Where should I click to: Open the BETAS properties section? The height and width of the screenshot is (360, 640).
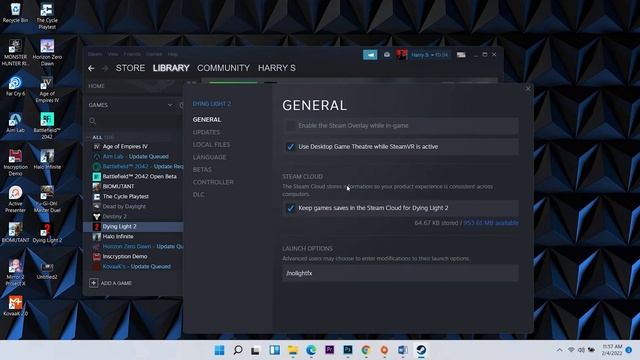[x=202, y=169]
